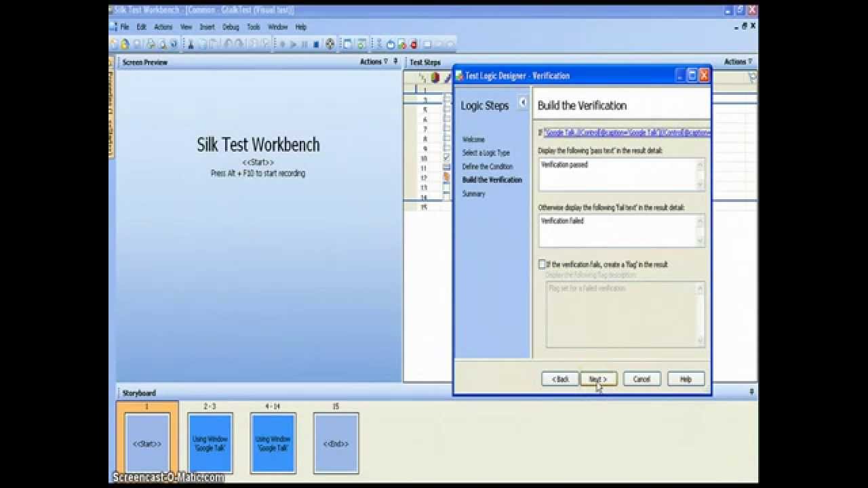The height and width of the screenshot is (488, 868).
Task: Click the Google Talk condition hyperlink
Action: tap(627, 133)
